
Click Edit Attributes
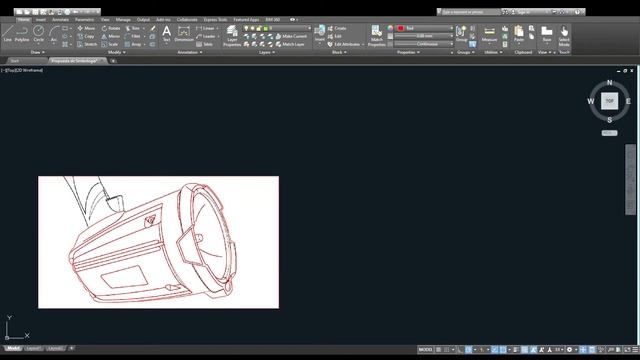(344, 44)
